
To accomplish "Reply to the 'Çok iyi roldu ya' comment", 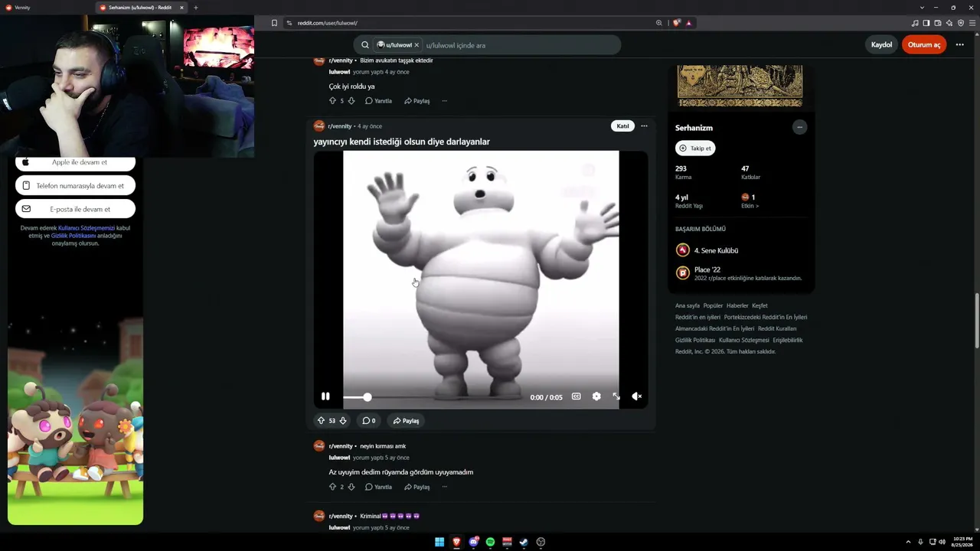I will (x=378, y=101).
